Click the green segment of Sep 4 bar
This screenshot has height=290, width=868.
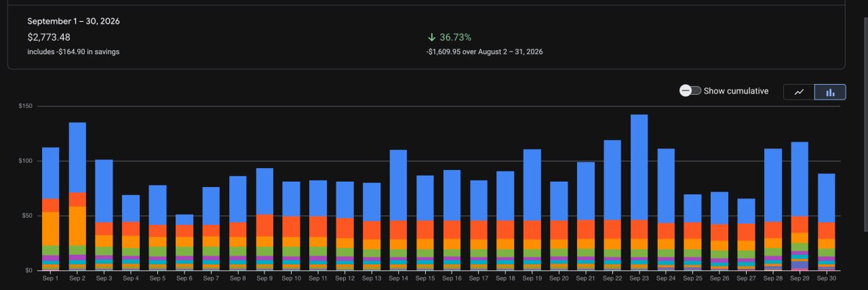(131, 251)
